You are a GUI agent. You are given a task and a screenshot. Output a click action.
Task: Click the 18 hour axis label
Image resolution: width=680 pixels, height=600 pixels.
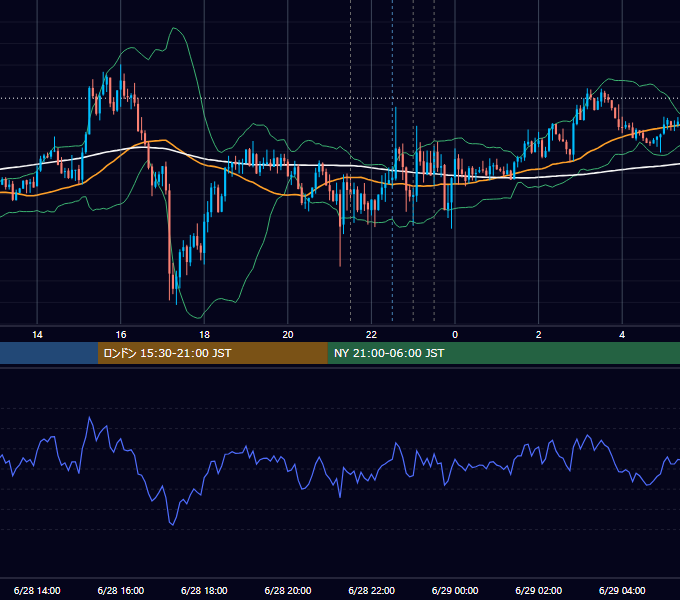204,335
